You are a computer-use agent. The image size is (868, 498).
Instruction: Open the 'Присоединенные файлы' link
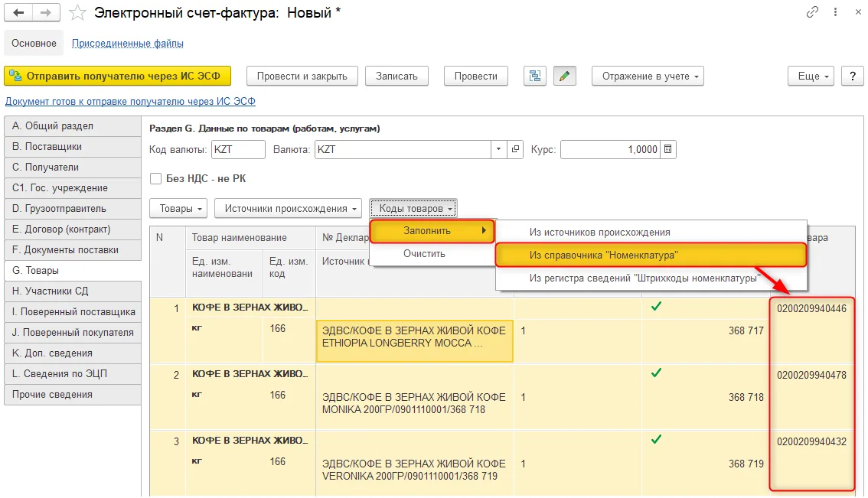click(127, 43)
